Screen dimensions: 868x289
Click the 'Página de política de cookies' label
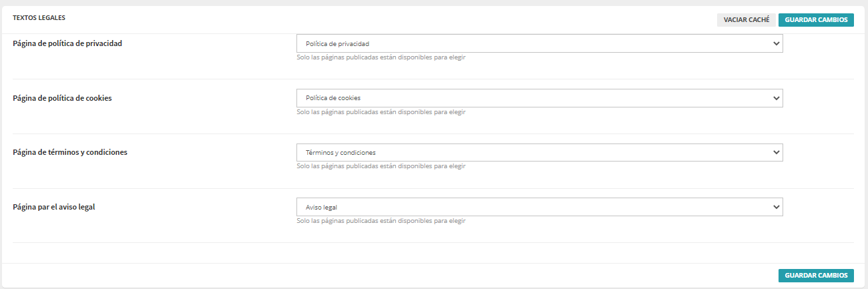(x=62, y=98)
